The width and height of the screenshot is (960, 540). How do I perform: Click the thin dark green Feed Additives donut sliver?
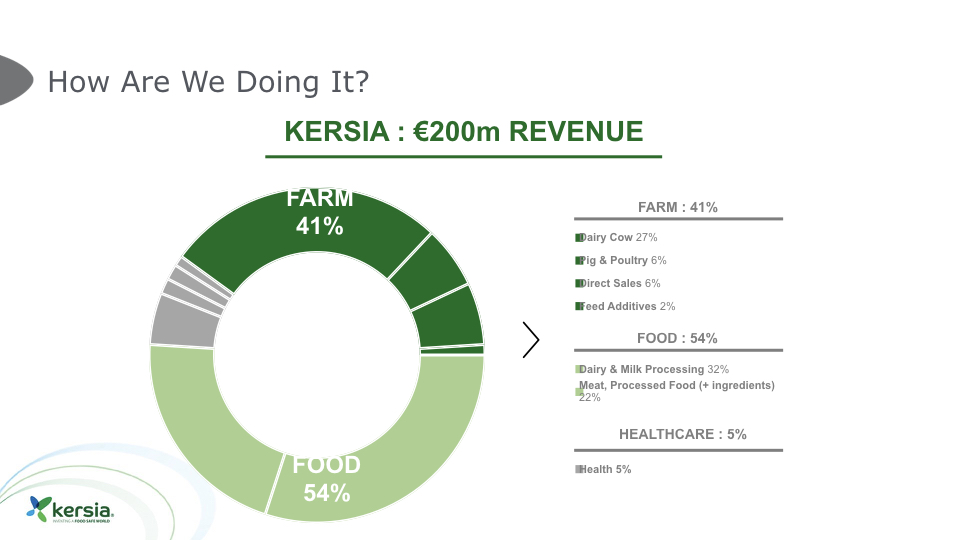452,350
